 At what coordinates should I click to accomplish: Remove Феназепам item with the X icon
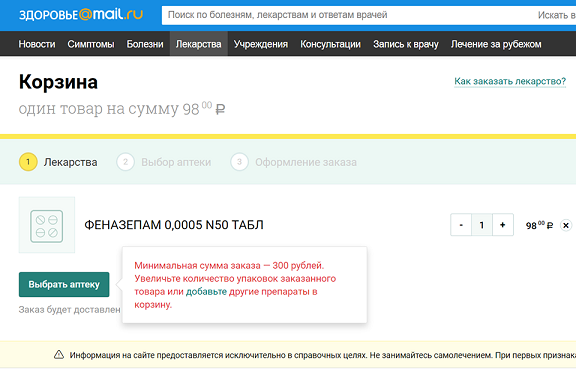[566, 225]
